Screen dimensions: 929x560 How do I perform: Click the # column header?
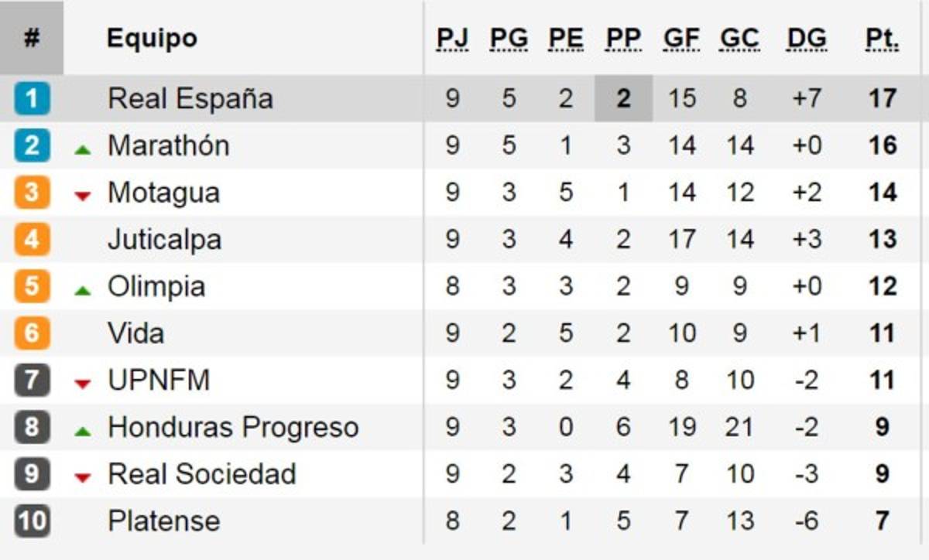click(x=32, y=39)
